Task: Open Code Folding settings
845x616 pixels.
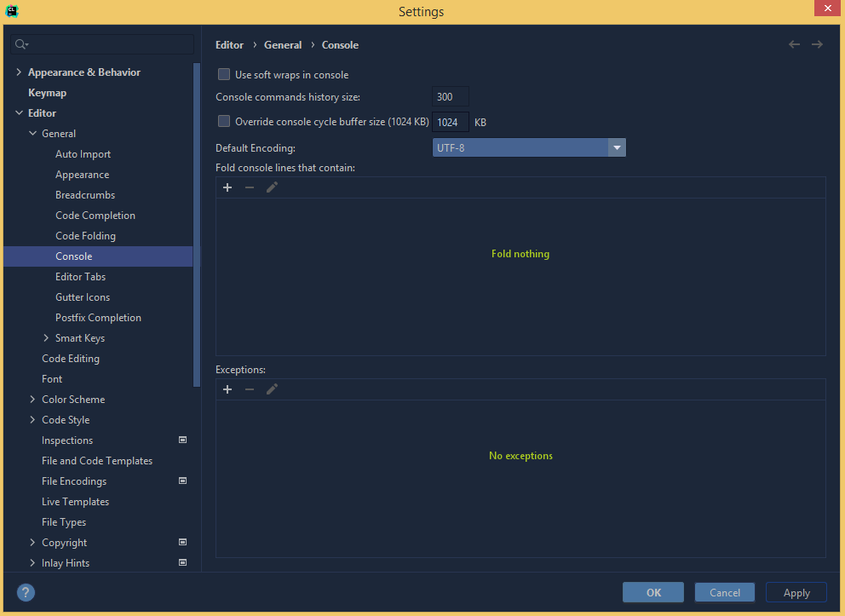Action: tap(86, 236)
